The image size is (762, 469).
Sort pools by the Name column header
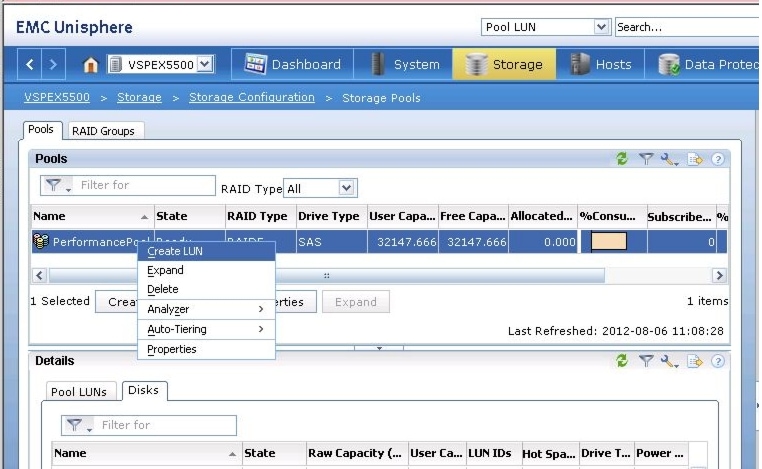point(91,216)
